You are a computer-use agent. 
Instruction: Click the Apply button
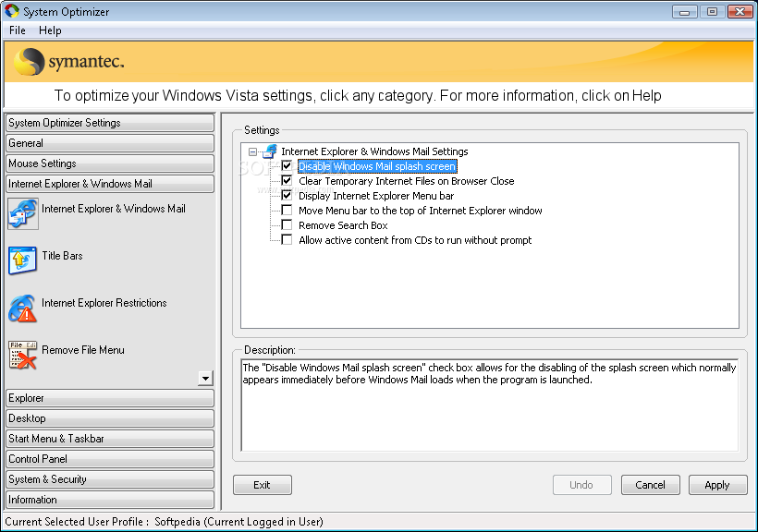click(717, 485)
